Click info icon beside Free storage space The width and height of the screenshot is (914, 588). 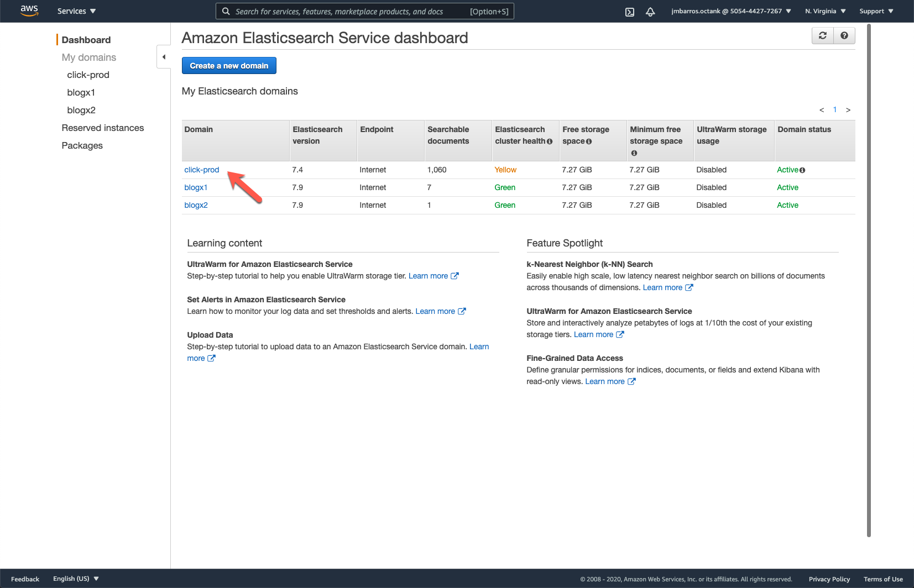pos(589,141)
